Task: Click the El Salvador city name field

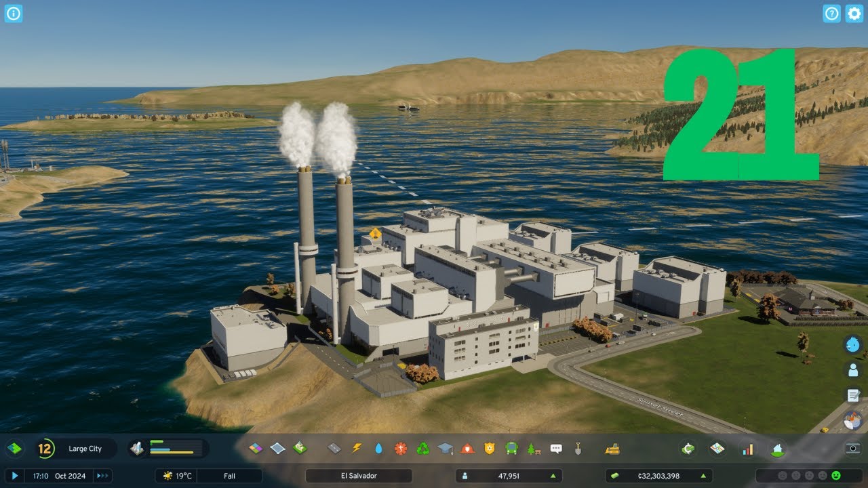Action: (x=359, y=476)
